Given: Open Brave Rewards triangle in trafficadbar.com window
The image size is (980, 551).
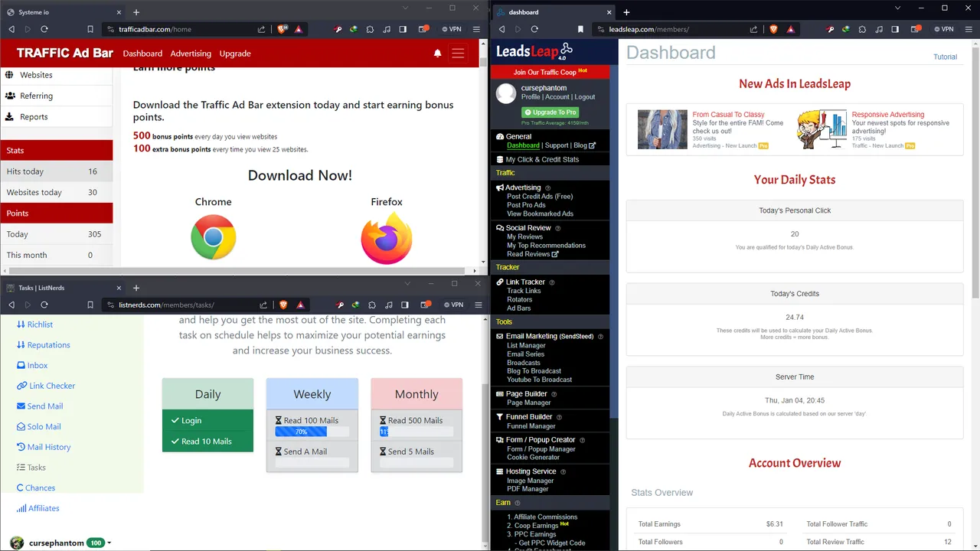Looking at the screenshot, I should coord(299,29).
